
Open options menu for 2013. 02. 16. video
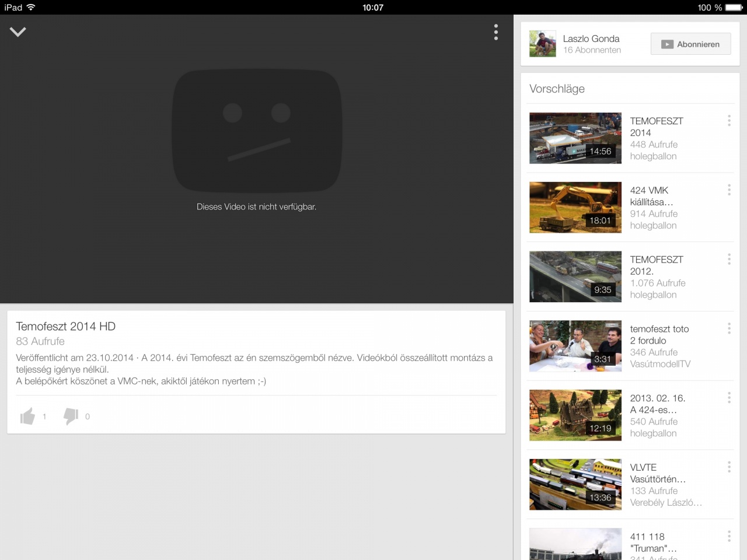click(x=729, y=398)
